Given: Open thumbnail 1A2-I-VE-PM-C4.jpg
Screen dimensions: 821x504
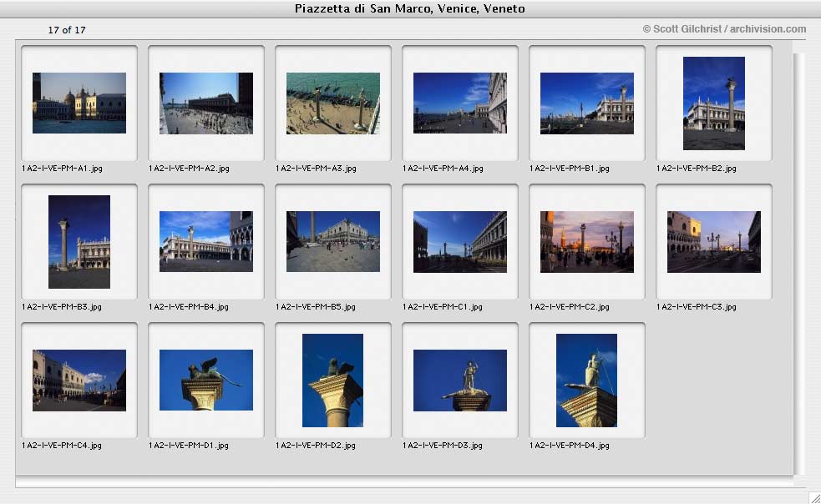Looking at the screenshot, I should tap(79, 381).
